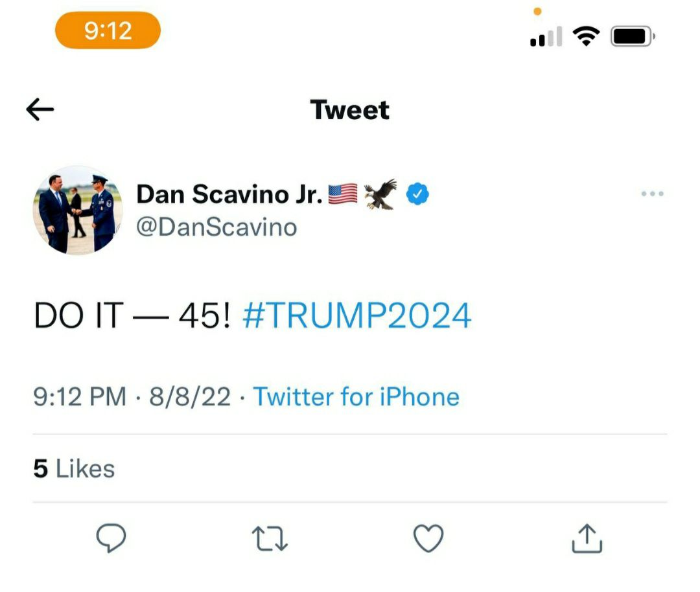
Task: Click the blue verified badge
Action: (x=418, y=194)
